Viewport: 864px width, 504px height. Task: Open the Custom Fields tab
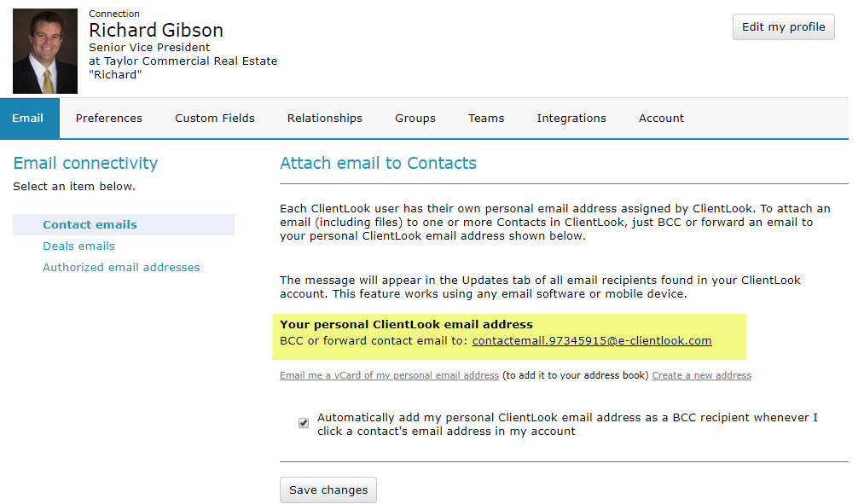point(214,118)
